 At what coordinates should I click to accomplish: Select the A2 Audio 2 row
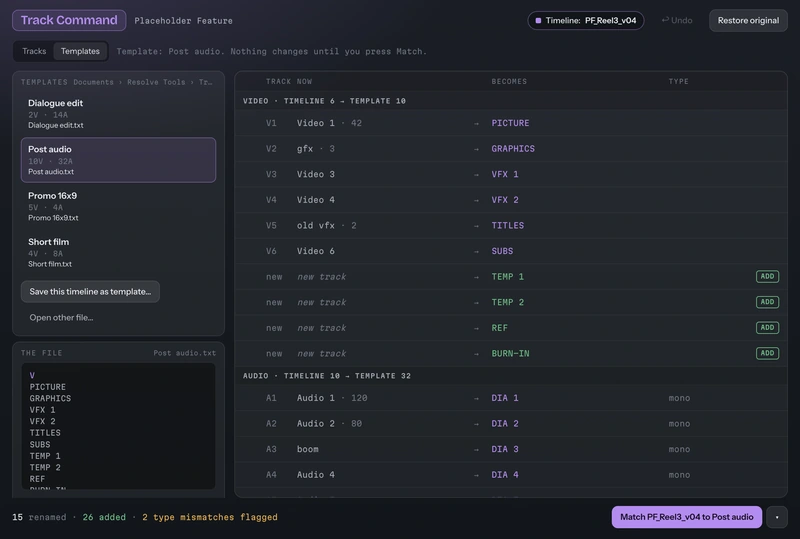click(x=511, y=423)
